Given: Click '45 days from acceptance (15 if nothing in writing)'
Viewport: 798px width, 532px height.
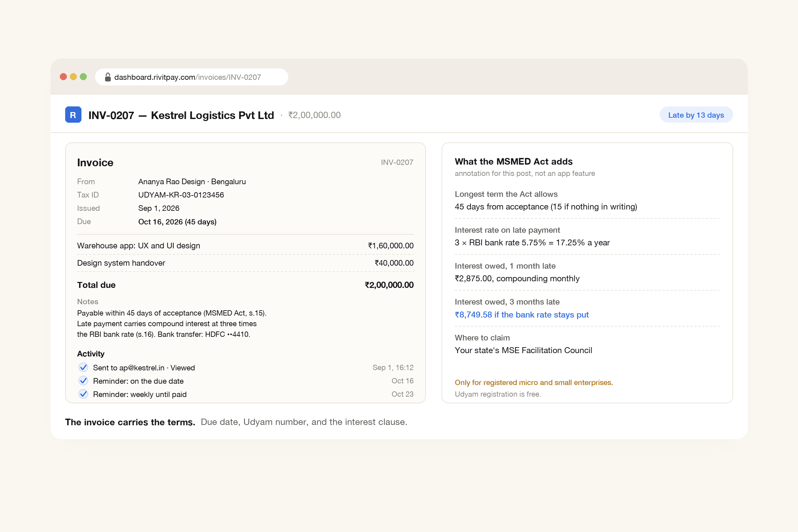Looking at the screenshot, I should point(546,206).
